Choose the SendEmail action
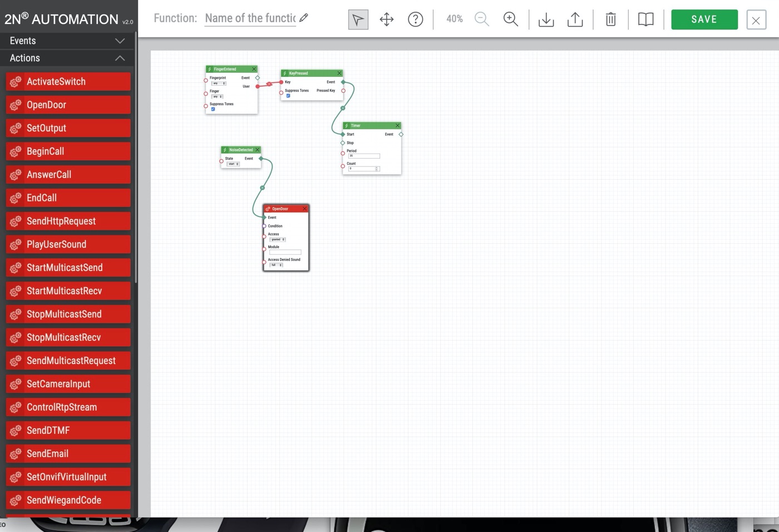The width and height of the screenshot is (779, 532). click(x=68, y=454)
